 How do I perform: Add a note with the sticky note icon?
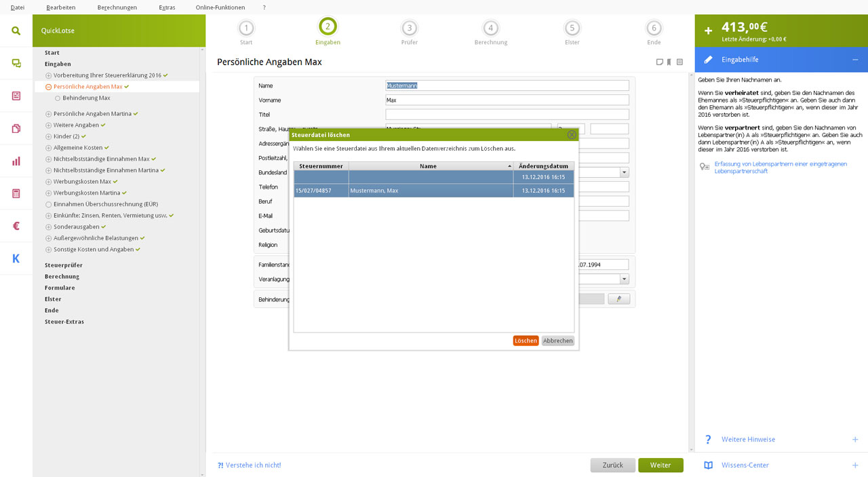[x=659, y=62]
